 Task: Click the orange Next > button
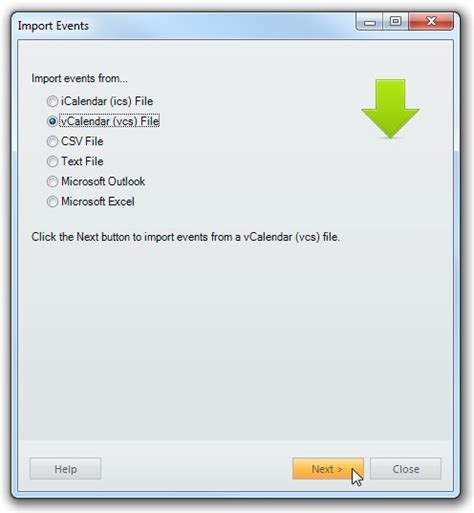click(328, 469)
